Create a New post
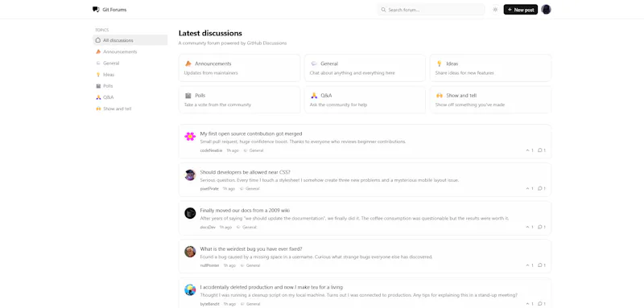This screenshot has width=644, height=308. [520, 10]
